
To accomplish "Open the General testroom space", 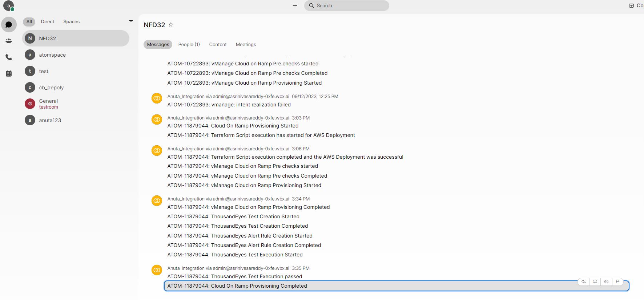I will pyautogui.click(x=76, y=104).
